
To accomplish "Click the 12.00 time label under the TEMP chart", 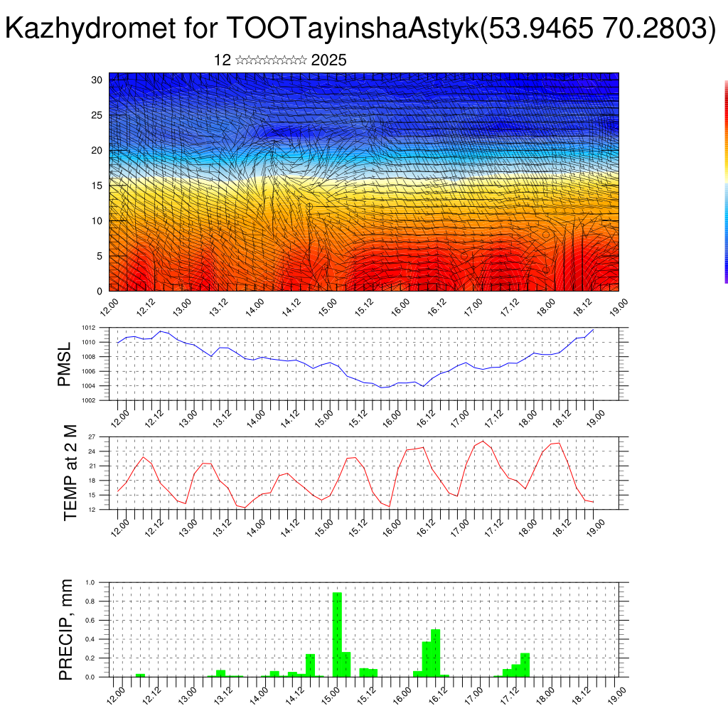I will [119, 528].
